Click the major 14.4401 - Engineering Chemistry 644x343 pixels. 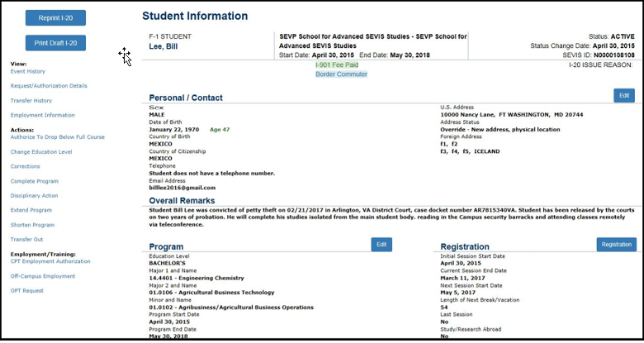click(x=197, y=278)
